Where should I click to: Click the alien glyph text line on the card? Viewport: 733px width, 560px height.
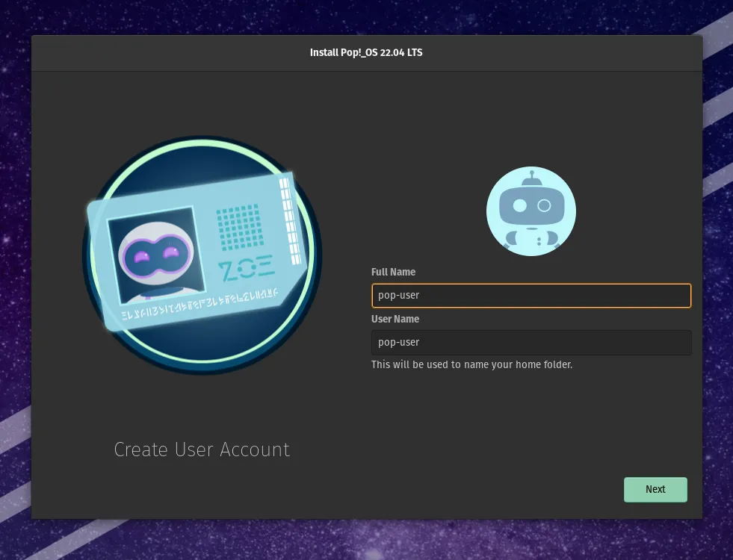coord(200,299)
